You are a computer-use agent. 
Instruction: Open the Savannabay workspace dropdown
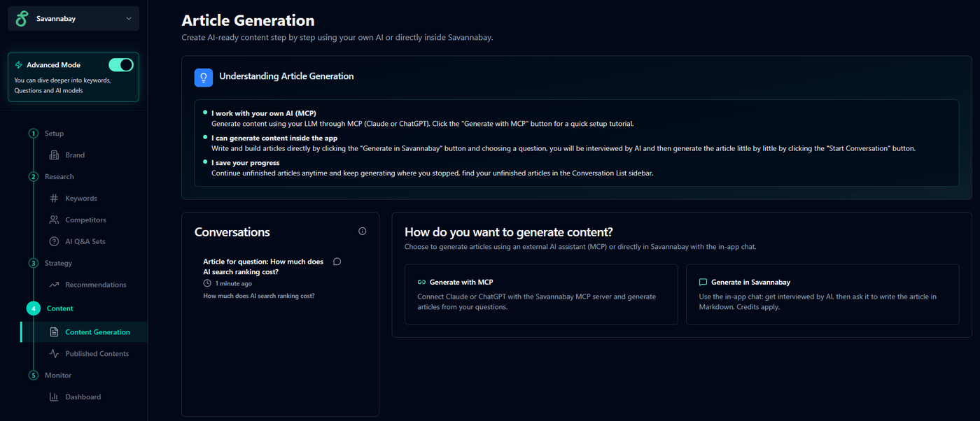point(128,19)
